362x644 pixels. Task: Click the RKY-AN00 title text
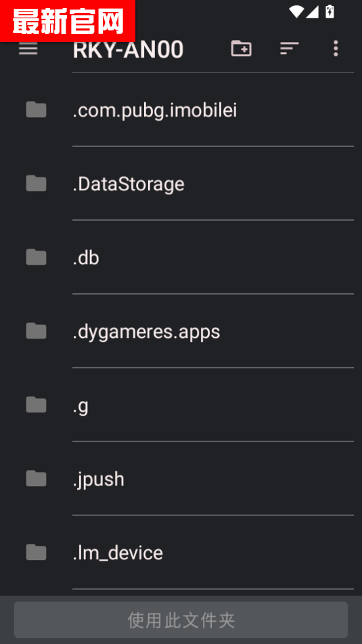click(x=128, y=49)
